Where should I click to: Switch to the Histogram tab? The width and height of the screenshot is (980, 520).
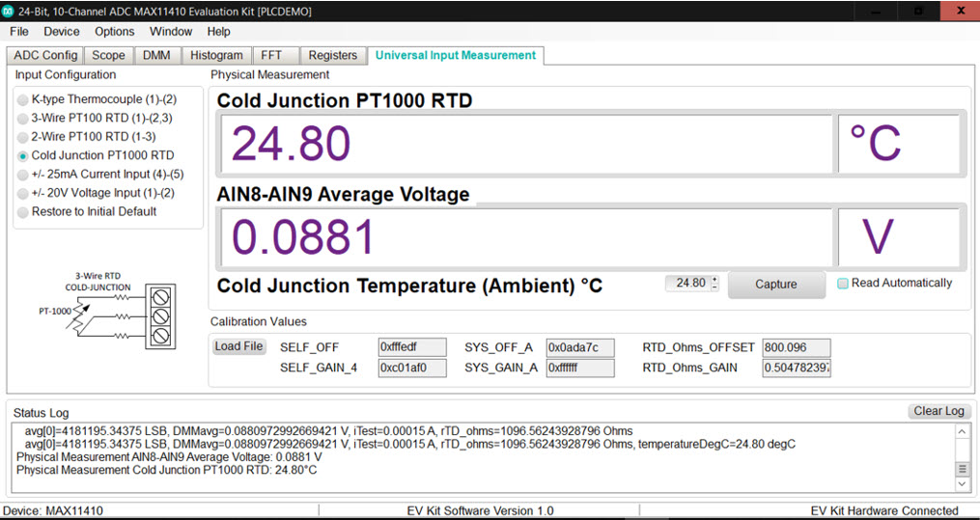[x=217, y=56]
